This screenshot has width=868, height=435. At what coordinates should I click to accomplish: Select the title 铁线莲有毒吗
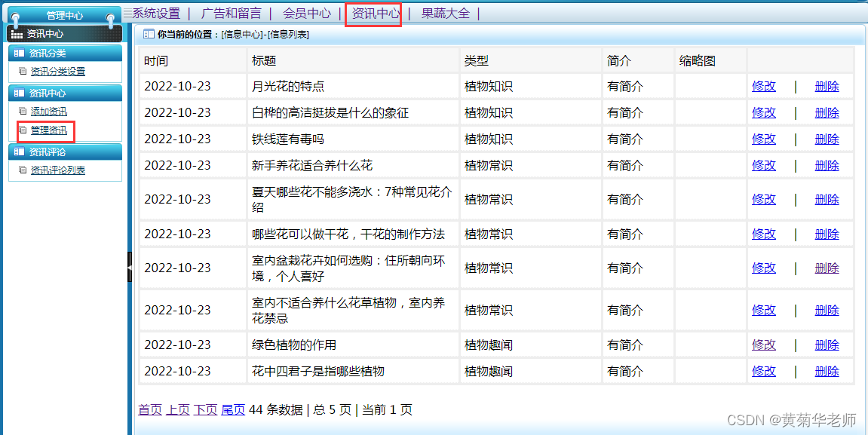pyautogui.click(x=288, y=139)
